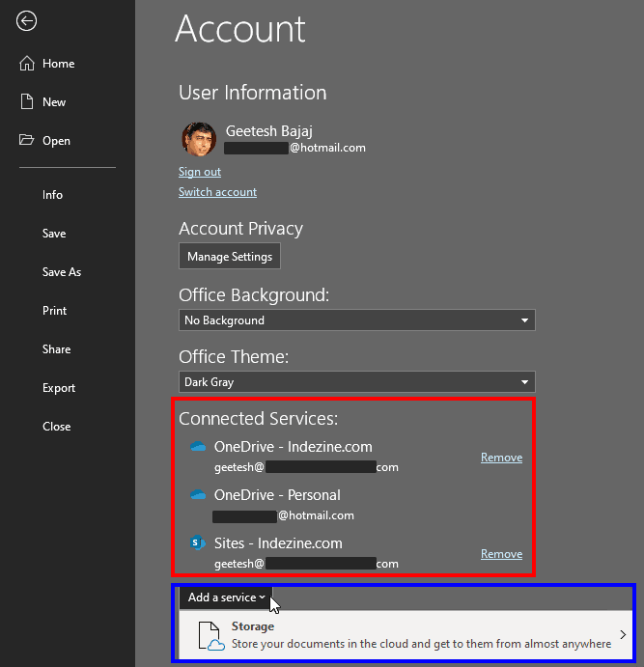Open the Office Background dropdown
This screenshot has height=667, width=644.
coord(357,320)
